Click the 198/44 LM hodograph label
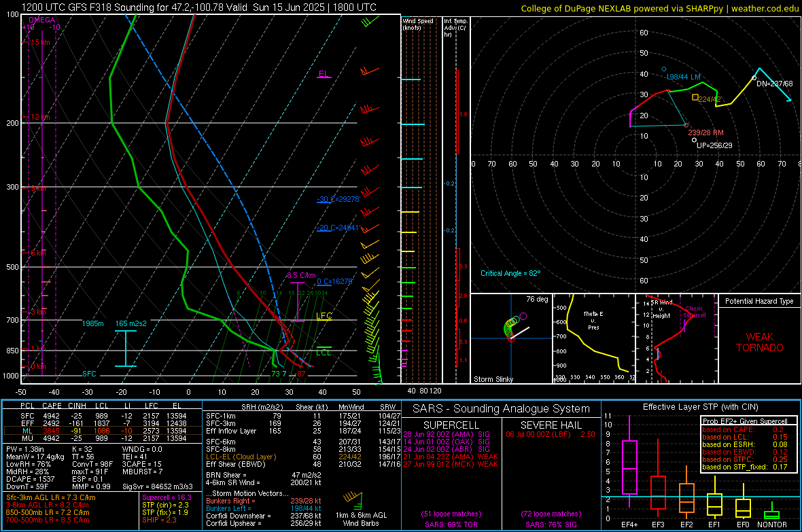Image resolution: width=802 pixels, height=532 pixels. click(683, 77)
